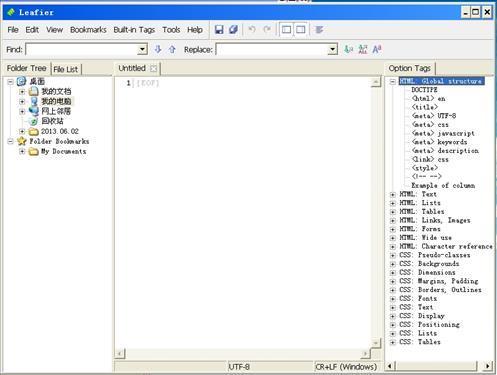497x375 pixels.
Task: Click the Replace All icon
Action: pyautogui.click(x=363, y=49)
